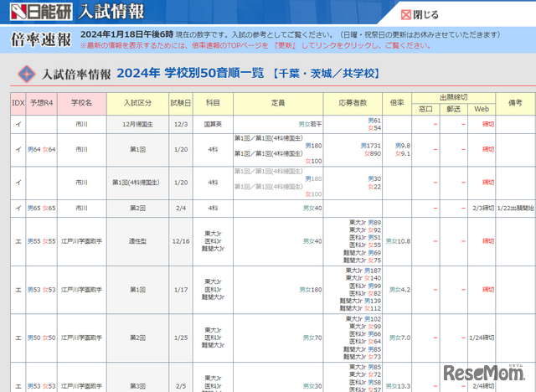Click the 倍率速報 banner title
The width and height of the screenshot is (536, 392).
coord(41,39)
